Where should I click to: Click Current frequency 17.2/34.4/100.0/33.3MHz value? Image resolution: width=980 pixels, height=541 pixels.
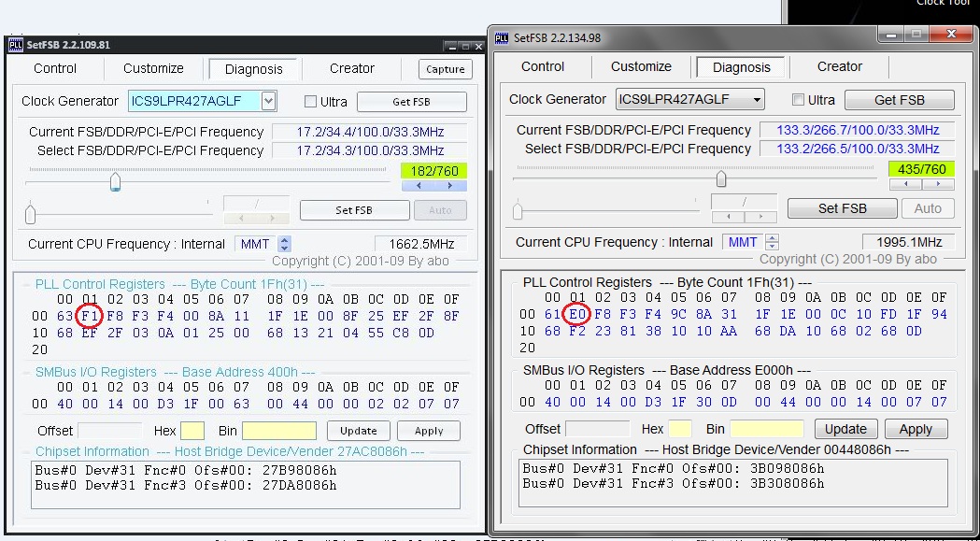click(370, 132)
